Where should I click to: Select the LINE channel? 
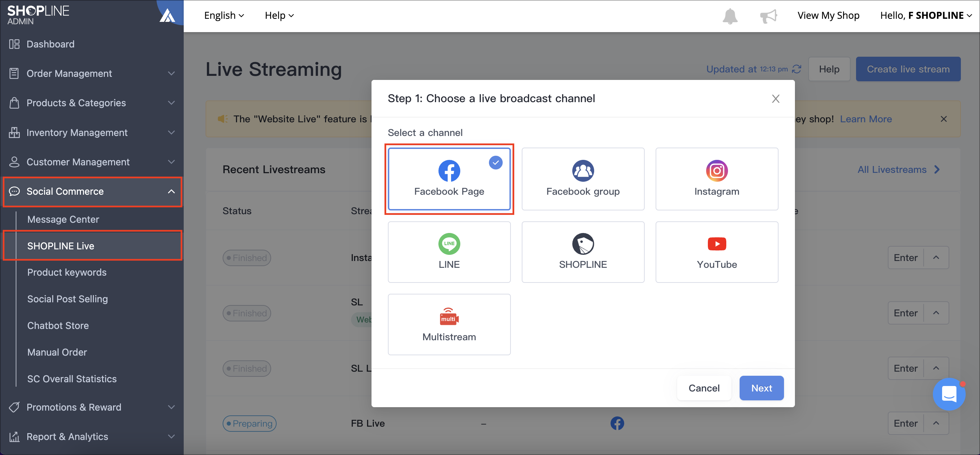449,252
